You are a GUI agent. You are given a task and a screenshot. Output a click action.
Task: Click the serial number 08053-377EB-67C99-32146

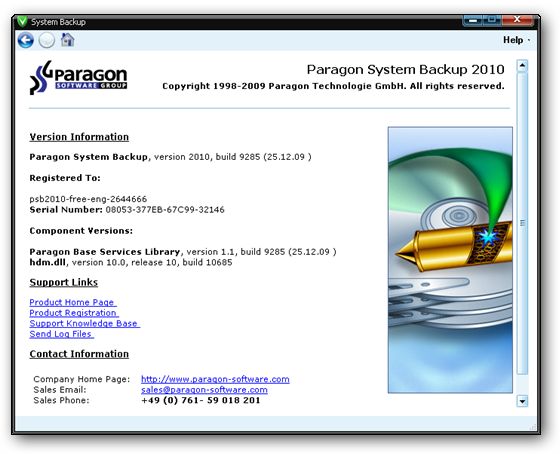[x=165, y=210]
